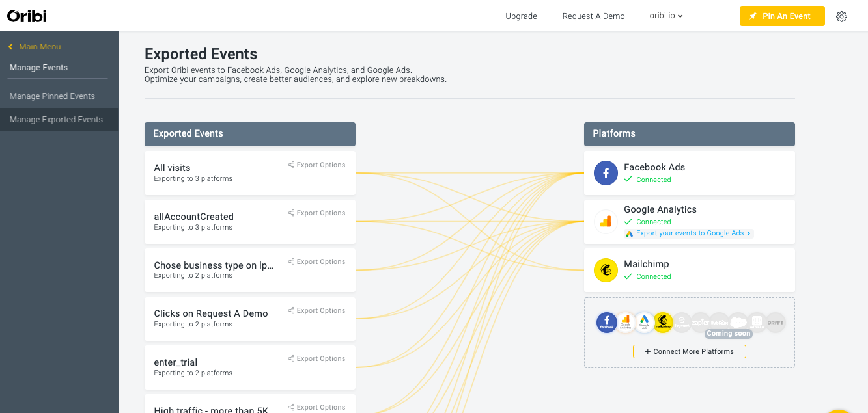Select Facebook icon in the connect-more box
The height and width of the screenshot is (413, 868).
[607, 322]
